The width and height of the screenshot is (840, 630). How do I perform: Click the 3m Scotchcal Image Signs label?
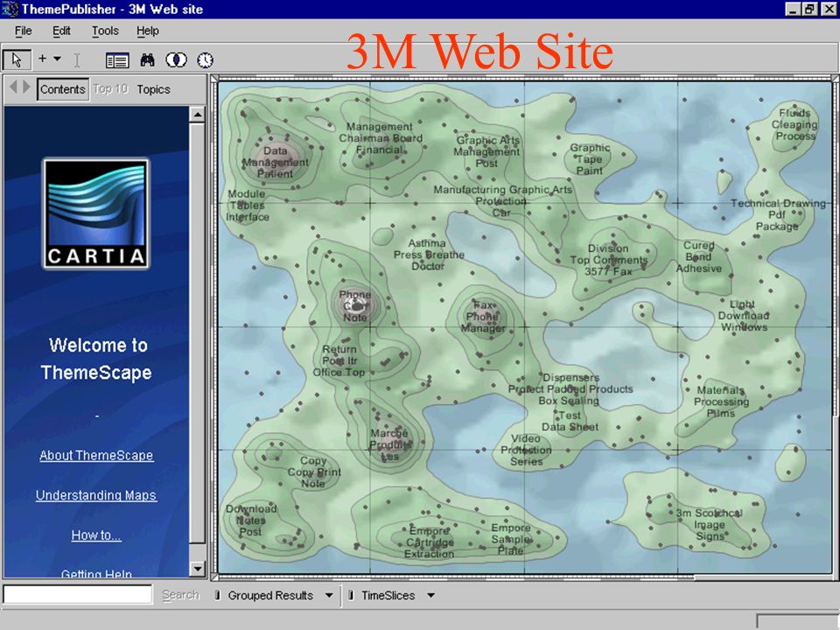click(710, 524)
